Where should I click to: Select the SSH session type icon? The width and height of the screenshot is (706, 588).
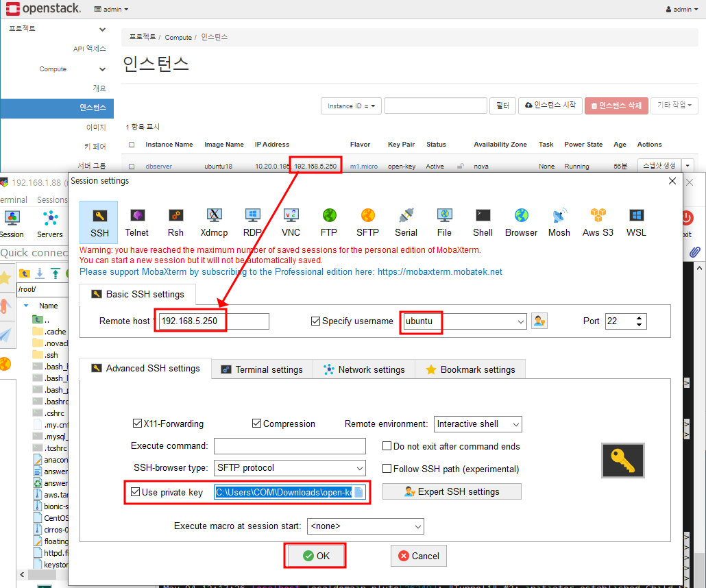click(x=99, y=222)
